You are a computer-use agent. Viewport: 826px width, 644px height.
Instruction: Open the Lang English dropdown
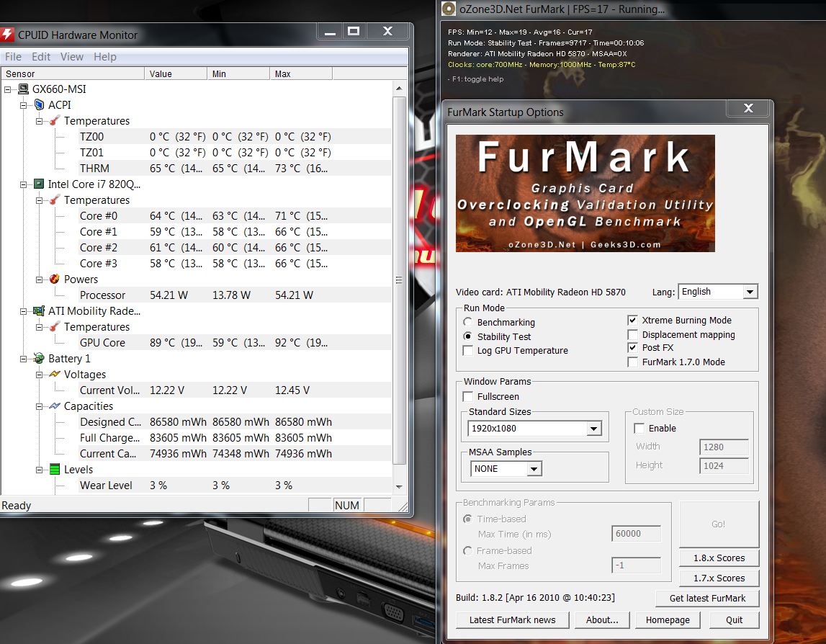click(750, 292)
